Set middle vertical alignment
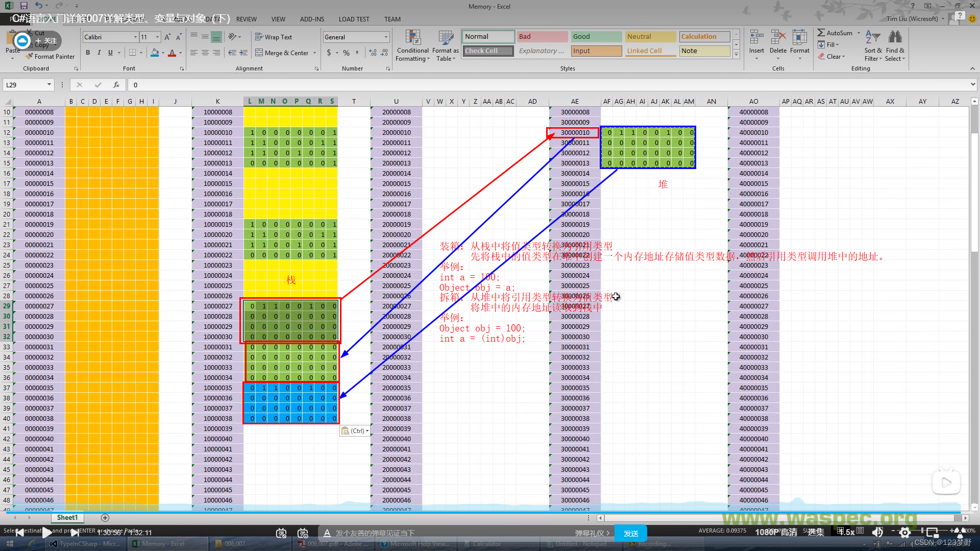Screen dimensions: 980x551 [x=205, y=37]
